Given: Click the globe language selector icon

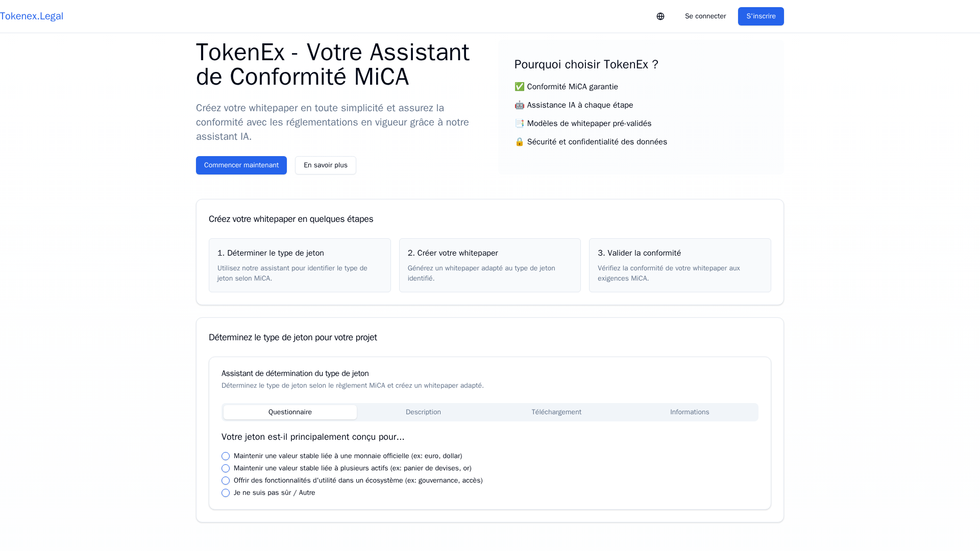Looking at the screenshot, I should click(660, 16).
